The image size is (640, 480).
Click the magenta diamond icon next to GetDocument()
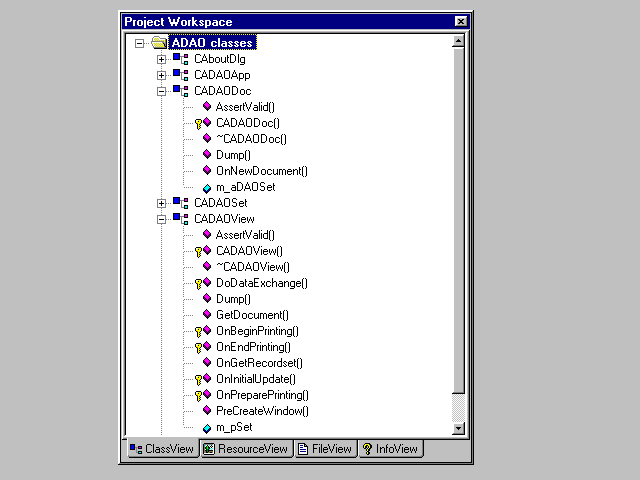coord(207,315)
